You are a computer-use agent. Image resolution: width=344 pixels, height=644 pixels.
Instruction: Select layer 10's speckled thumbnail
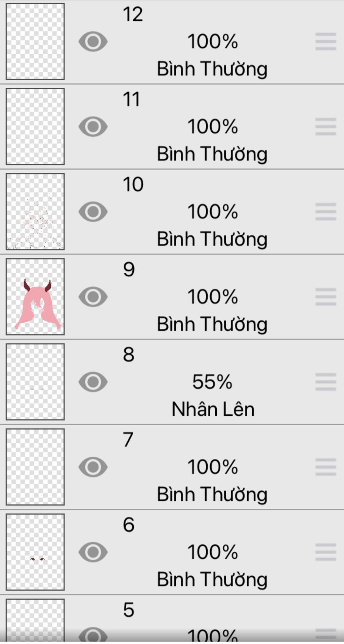tap(35, 212)
